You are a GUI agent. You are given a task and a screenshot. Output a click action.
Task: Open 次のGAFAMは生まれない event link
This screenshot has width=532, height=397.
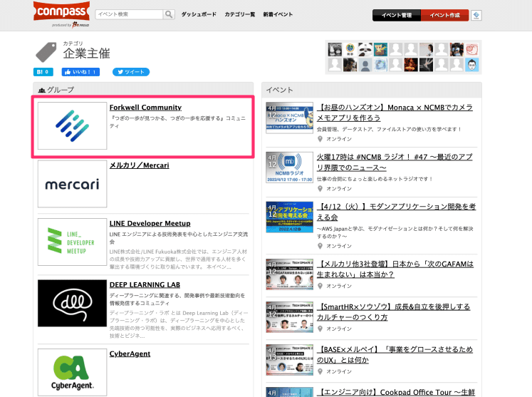395,269
